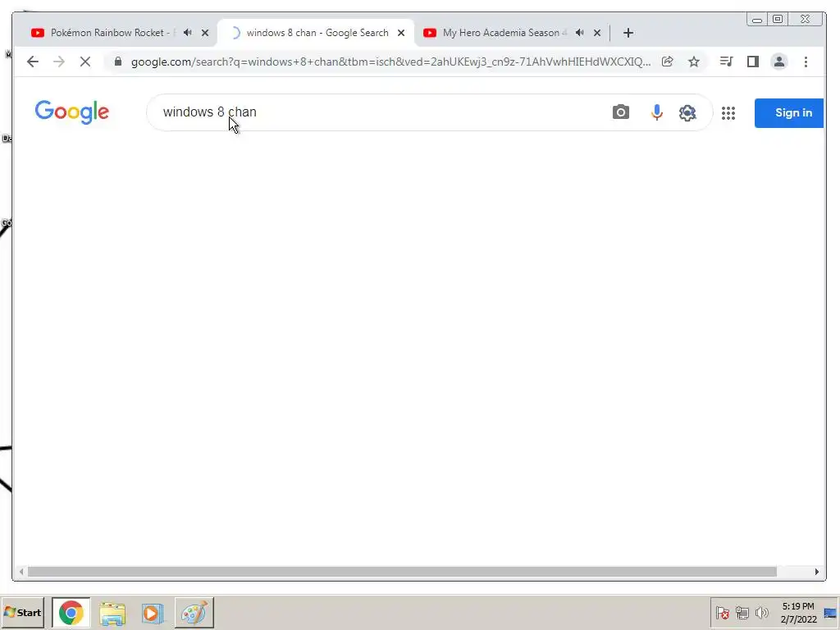Toggle the side panel icon
Screen dimensions: 840x630
[x=753, y=62]
